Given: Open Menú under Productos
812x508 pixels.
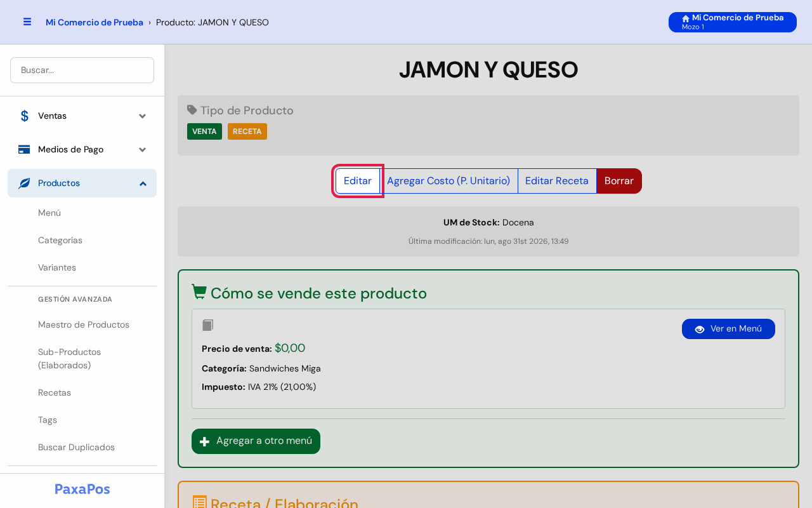Looking at the screenshot, I should 49,213.
